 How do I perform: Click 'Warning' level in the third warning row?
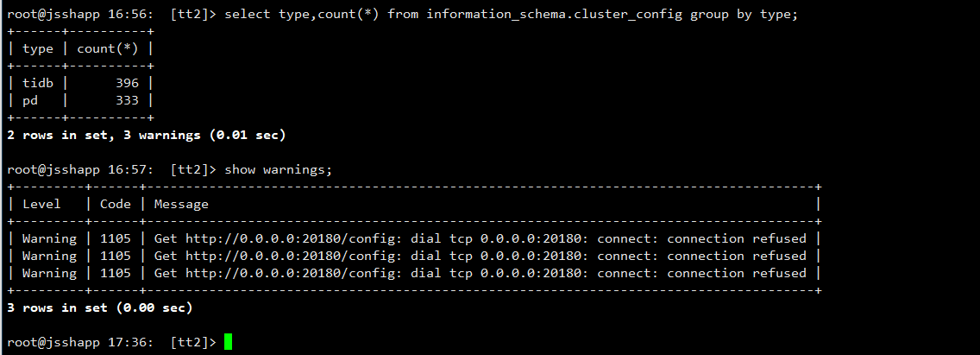click(x=49, y=273)
